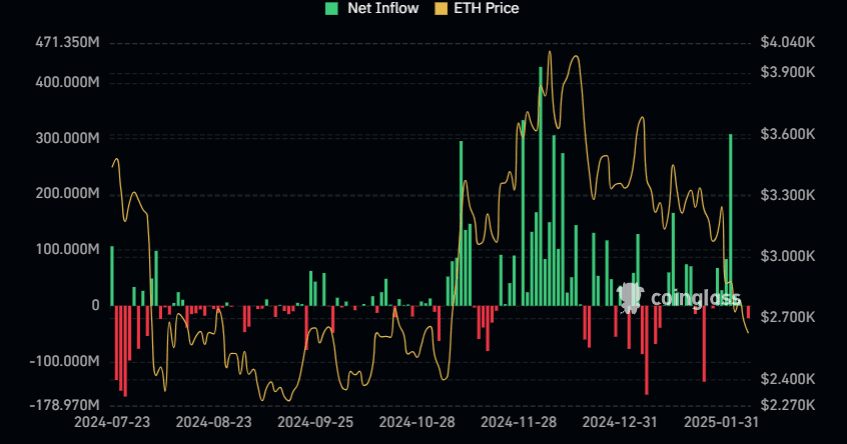
Task: Click the yellow ETH Price legend swatch
Action: [441, 8]
